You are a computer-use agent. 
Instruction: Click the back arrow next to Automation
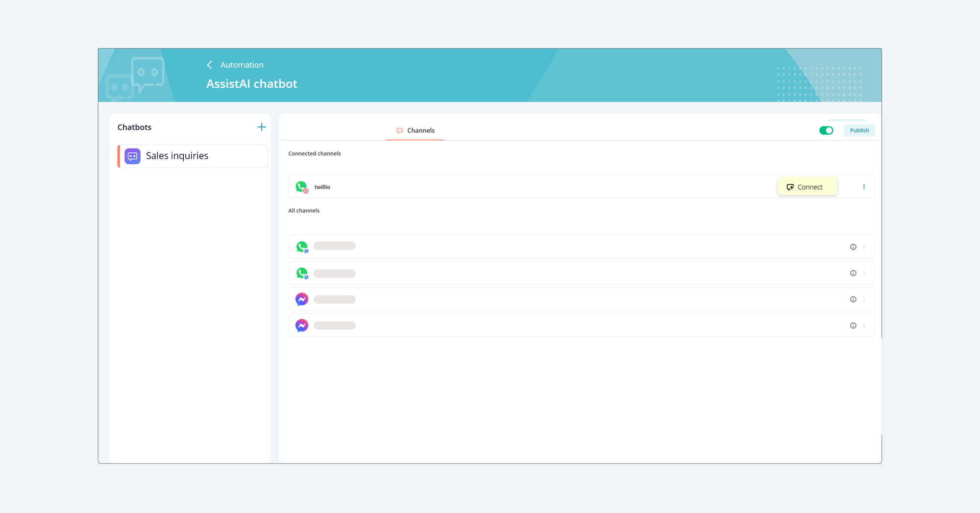(209, 64)
